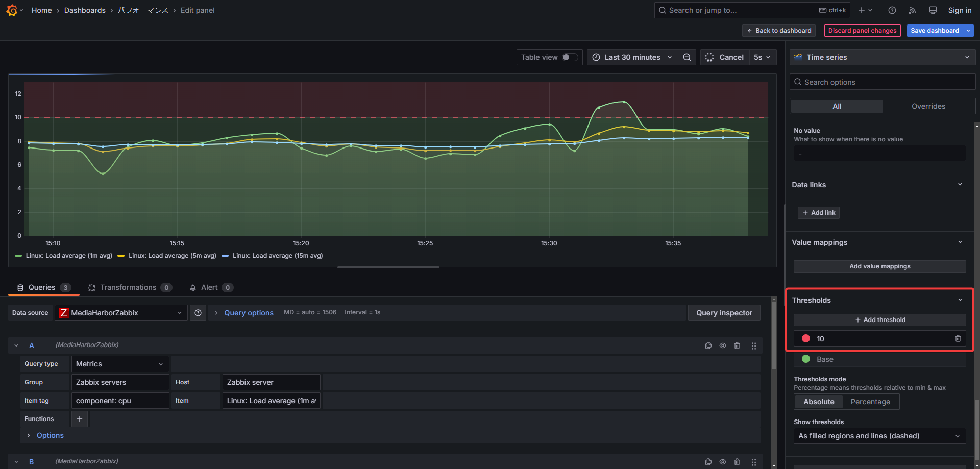Click Back to dashboard button
Viewport: 980px width, 469px height.
pyautogui.click(x=779, y=31)
